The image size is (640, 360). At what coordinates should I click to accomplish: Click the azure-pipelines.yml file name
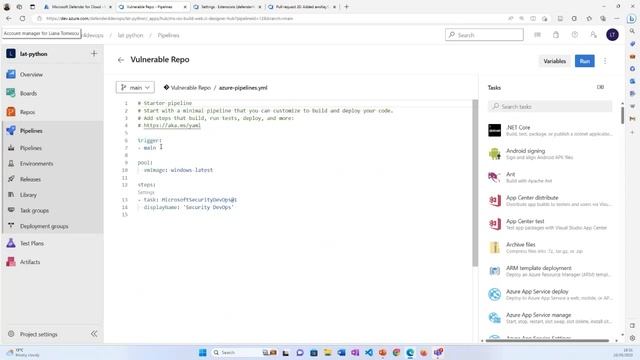point(243,88)
